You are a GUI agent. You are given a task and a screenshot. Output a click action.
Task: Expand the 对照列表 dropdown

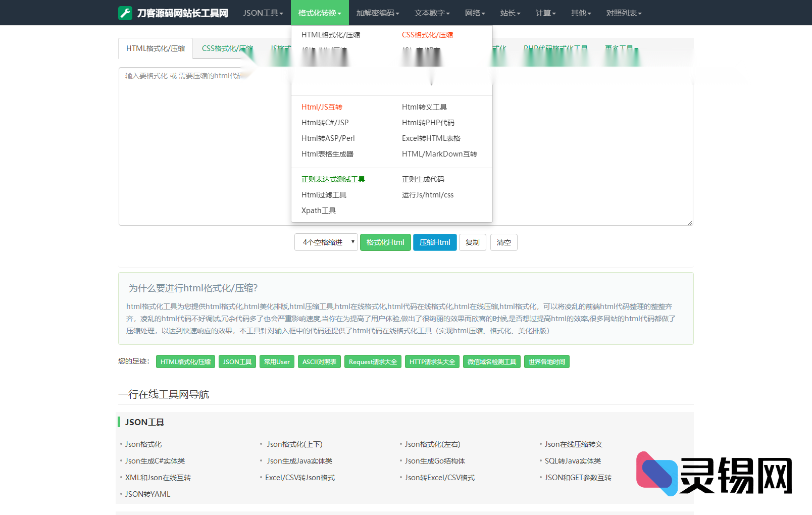(624, 13)
